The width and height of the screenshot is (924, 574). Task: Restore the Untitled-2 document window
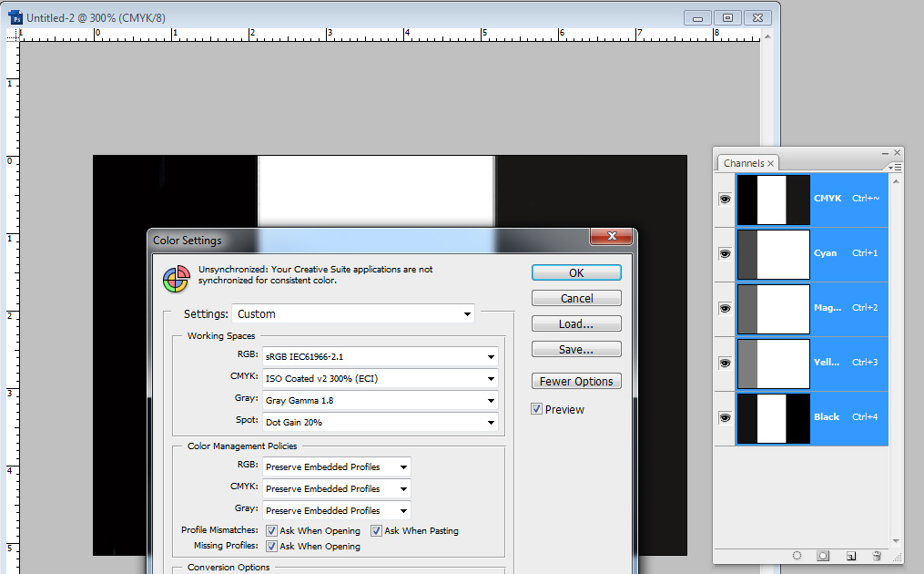tap(727, 17)
